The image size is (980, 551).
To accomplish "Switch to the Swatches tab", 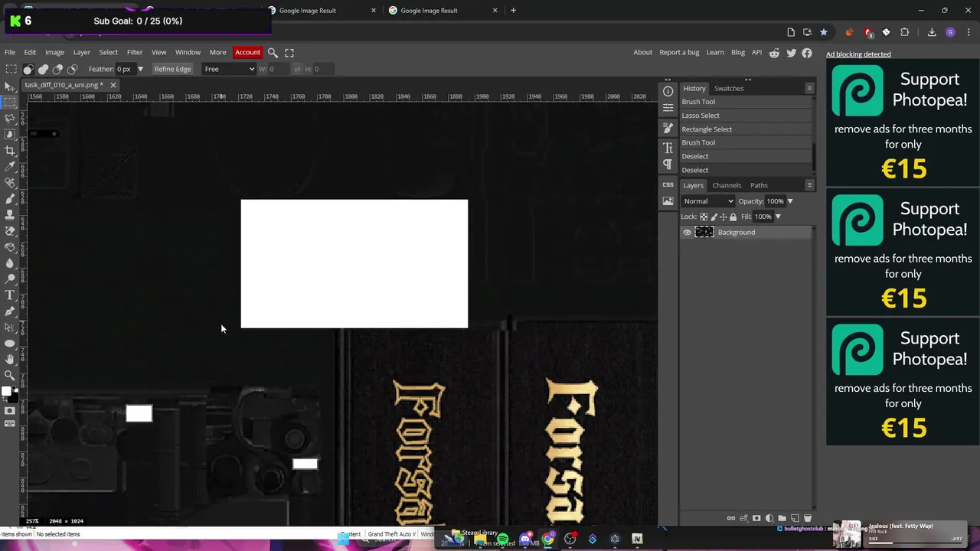I will point(729,89).
